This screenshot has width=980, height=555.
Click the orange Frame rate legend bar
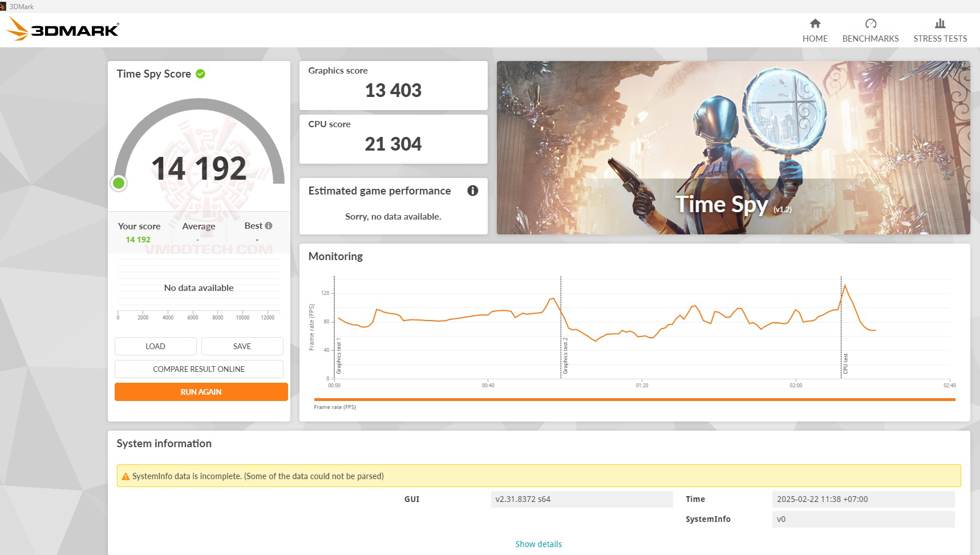pos(634,399)
